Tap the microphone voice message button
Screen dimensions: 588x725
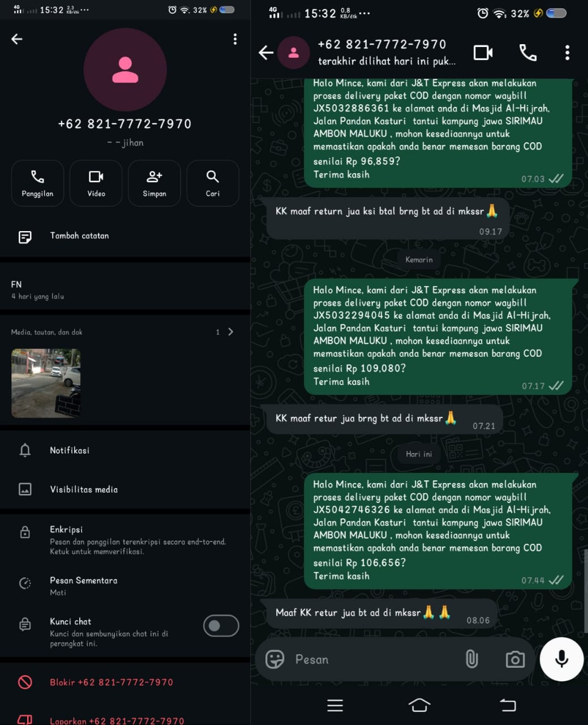point(561,659)
